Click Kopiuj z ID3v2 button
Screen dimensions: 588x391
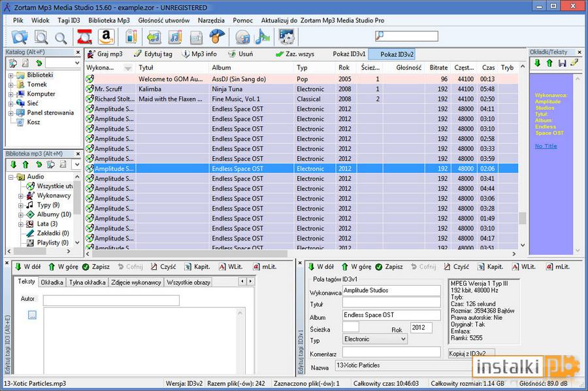click(x=472, y=354)
